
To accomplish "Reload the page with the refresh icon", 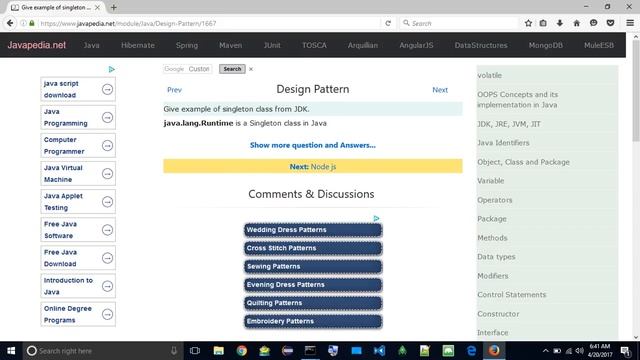I will 388,23.
